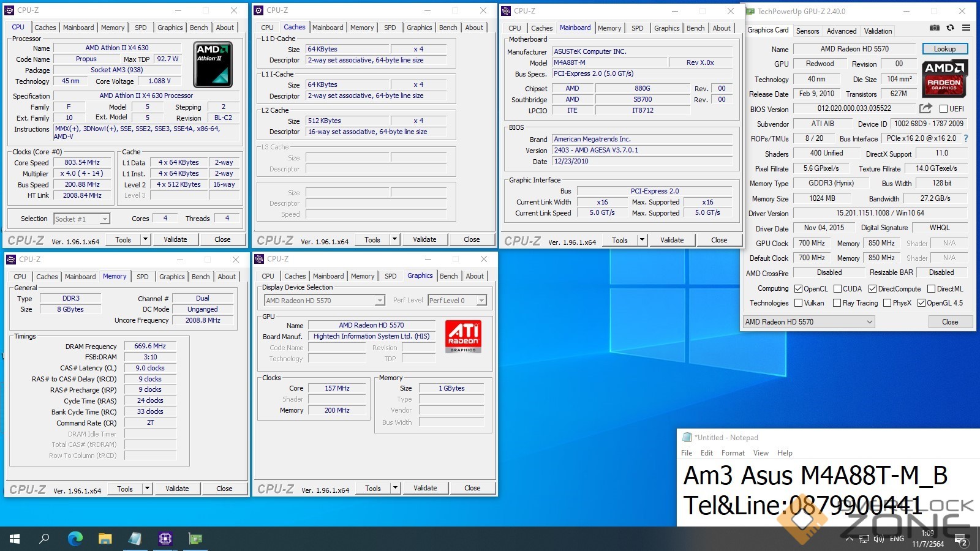Screen dimensions: 980x551
Task: Click the CPU-Z icon in taskbar
Action: tap(165, 539)
